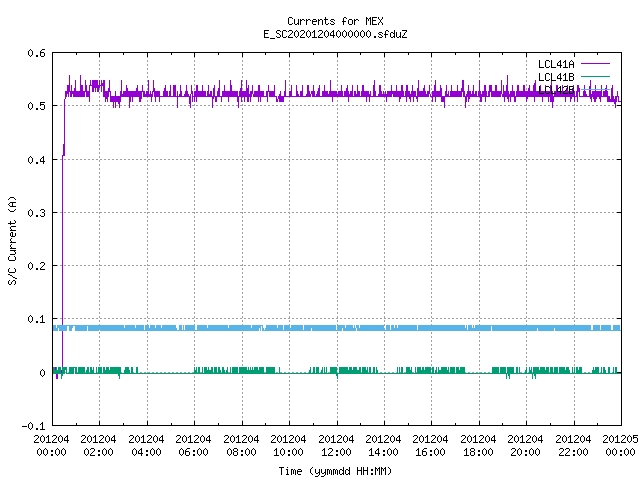Click the y-axis label 'S/C Current (A)'
Screen dimensions: 640x480
point(12,240)
